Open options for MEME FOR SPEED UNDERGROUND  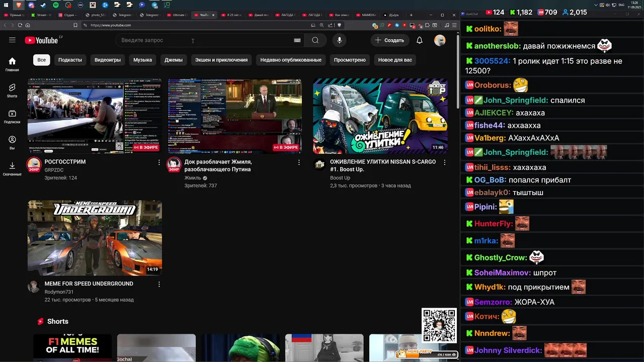pyautogui.click(x=159, y=284)
